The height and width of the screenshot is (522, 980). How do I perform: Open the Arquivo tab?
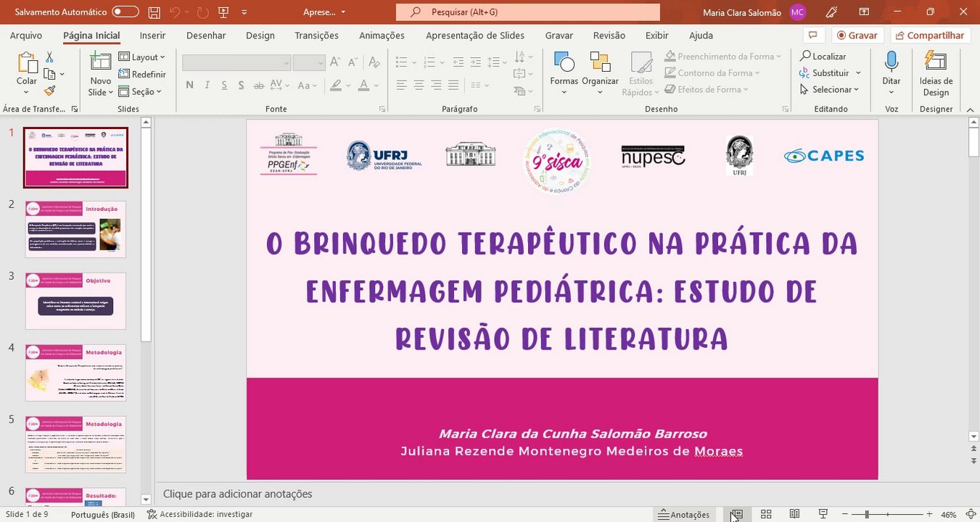point(26,35)
